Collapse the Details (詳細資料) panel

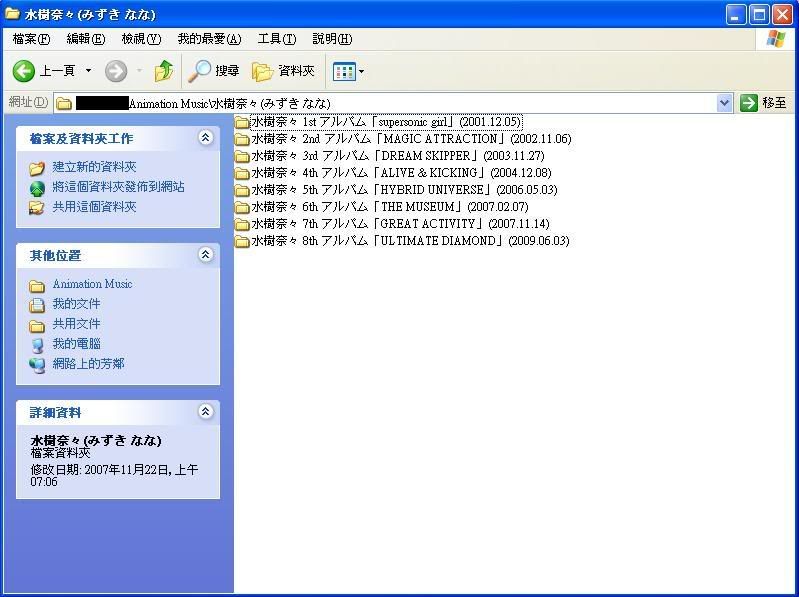[x=206, y=412]
